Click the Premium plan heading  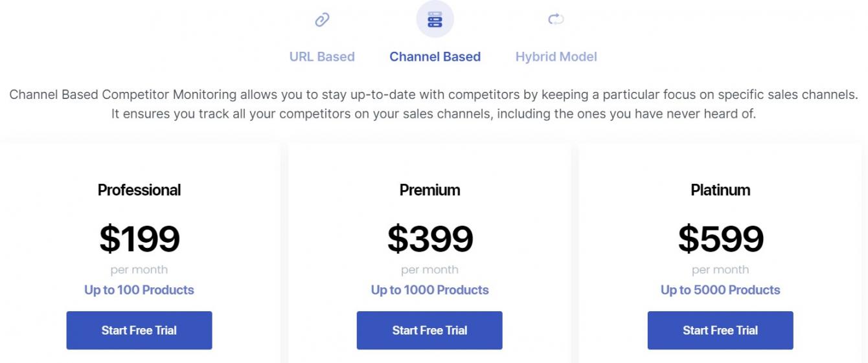pyautogui.click(x=429, y=190)
